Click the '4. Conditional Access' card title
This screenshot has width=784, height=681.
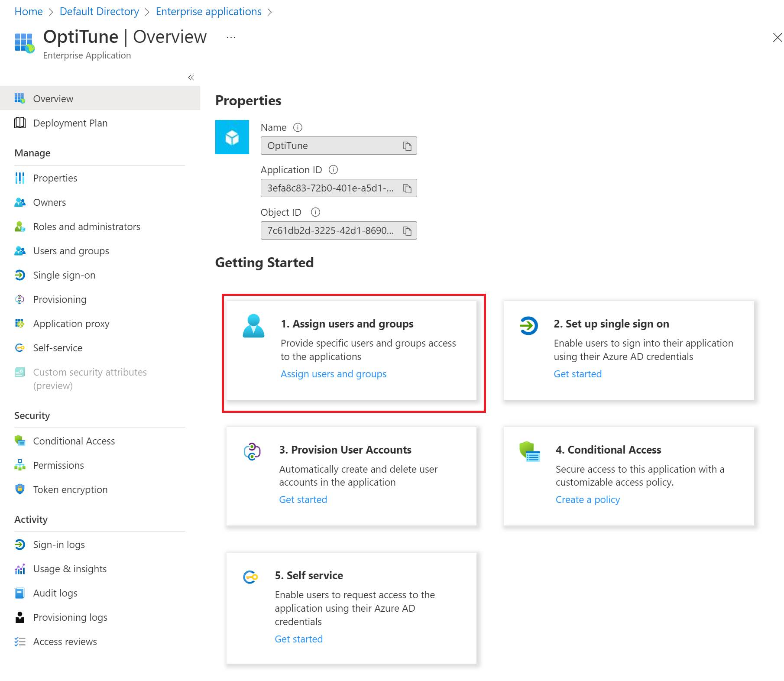tap(609, 450)
